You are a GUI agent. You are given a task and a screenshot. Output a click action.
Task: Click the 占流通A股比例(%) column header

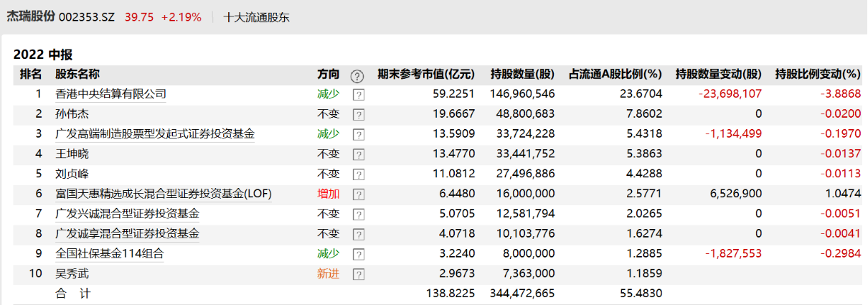point(615,74)
